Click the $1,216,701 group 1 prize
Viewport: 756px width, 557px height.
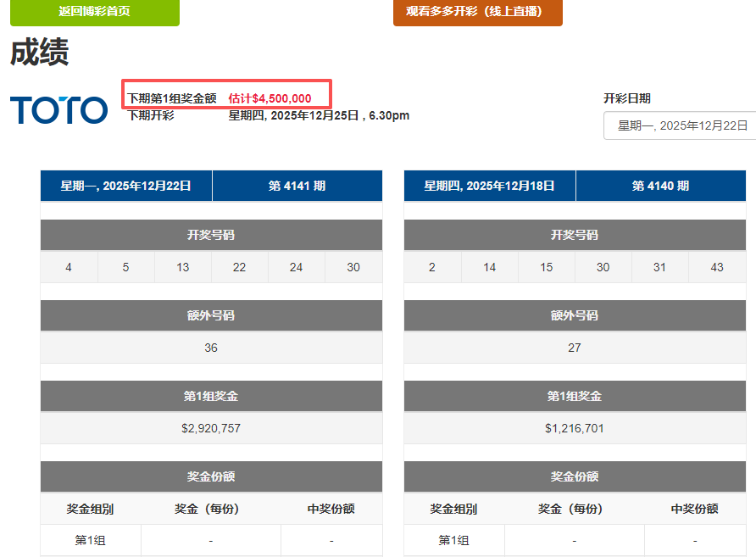(x=575, y=428)
